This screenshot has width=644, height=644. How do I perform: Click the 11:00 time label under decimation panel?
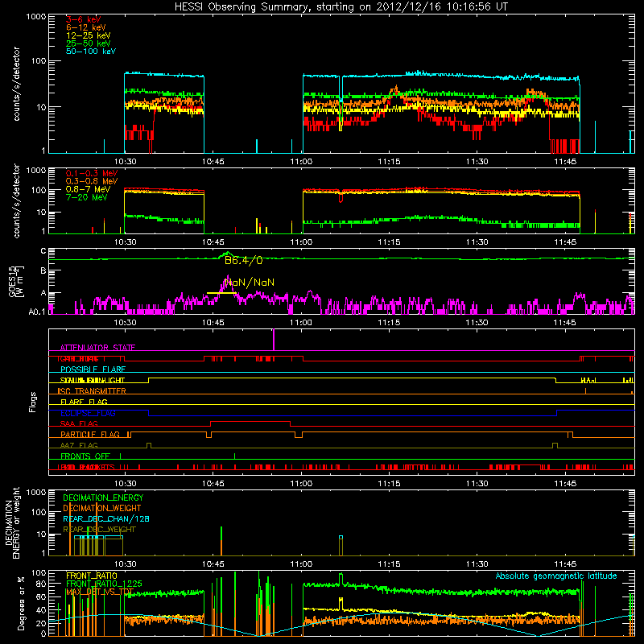click(301, 564)
